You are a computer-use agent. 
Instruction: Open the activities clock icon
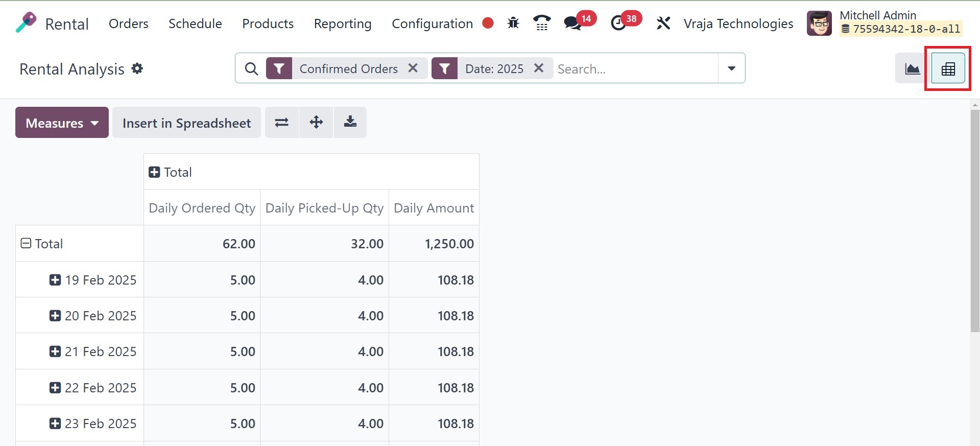[618, 23]
